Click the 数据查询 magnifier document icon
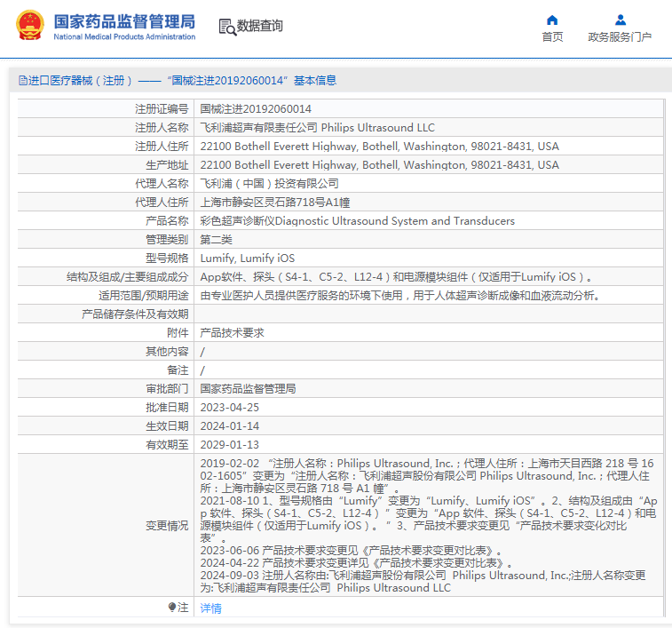 click(227, 27)
